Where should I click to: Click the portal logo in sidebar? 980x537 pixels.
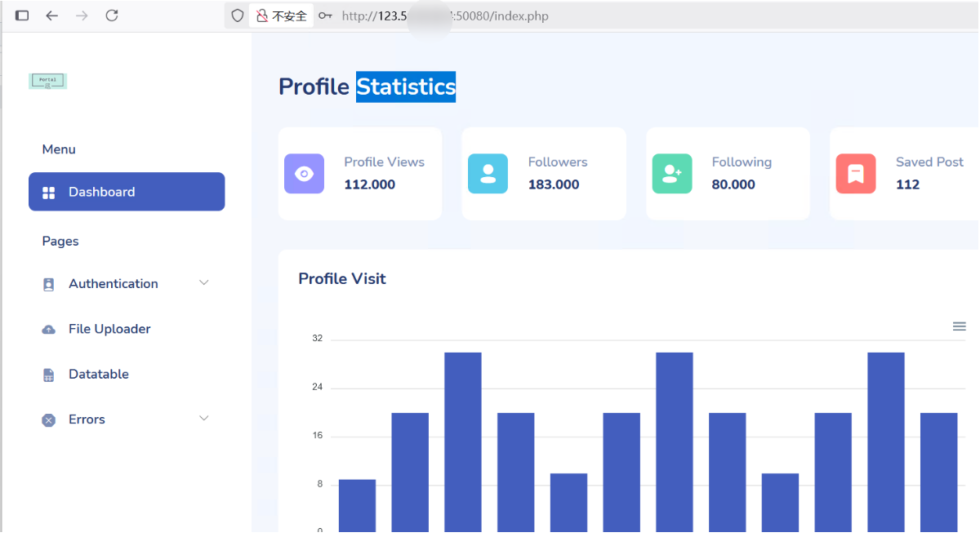pyautogui.click(x=47, y=81)
